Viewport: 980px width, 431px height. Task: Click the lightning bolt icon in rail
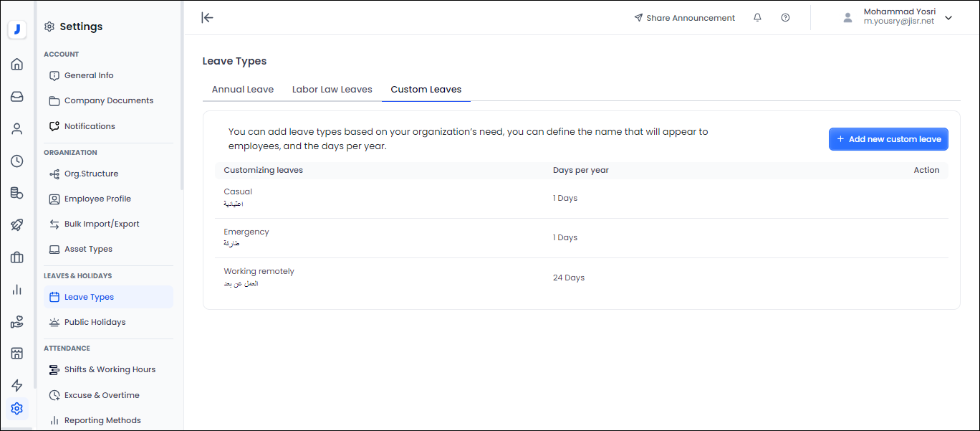(17, 385)
